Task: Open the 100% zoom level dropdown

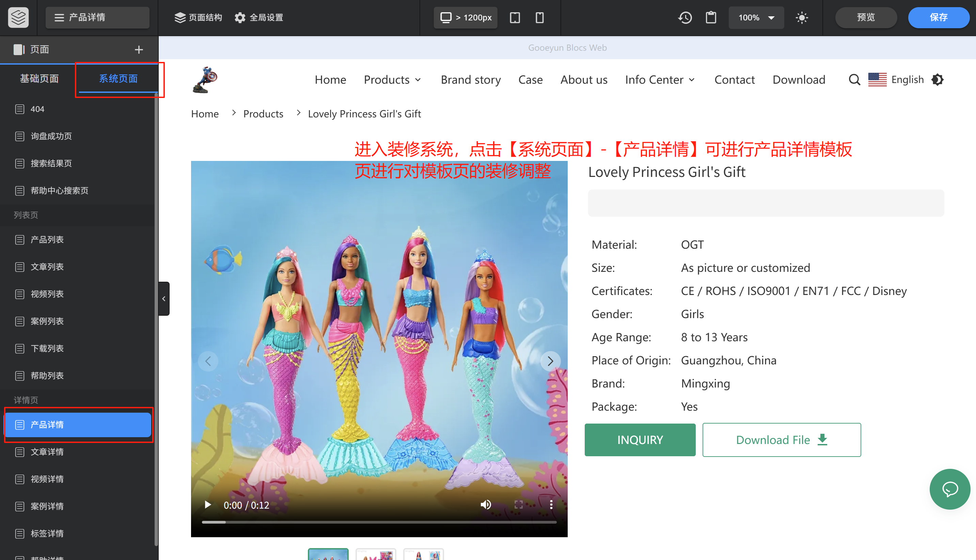Action: [755, 17]
